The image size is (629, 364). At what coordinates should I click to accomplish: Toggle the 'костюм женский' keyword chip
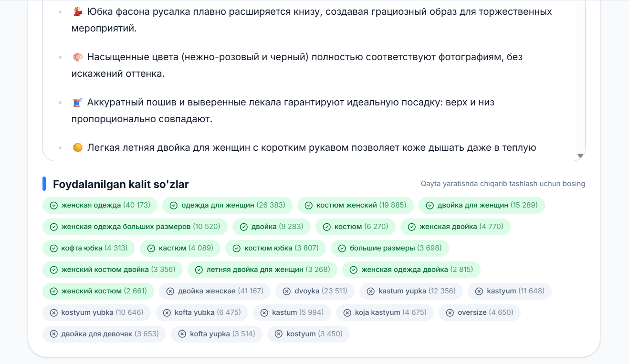356,205
